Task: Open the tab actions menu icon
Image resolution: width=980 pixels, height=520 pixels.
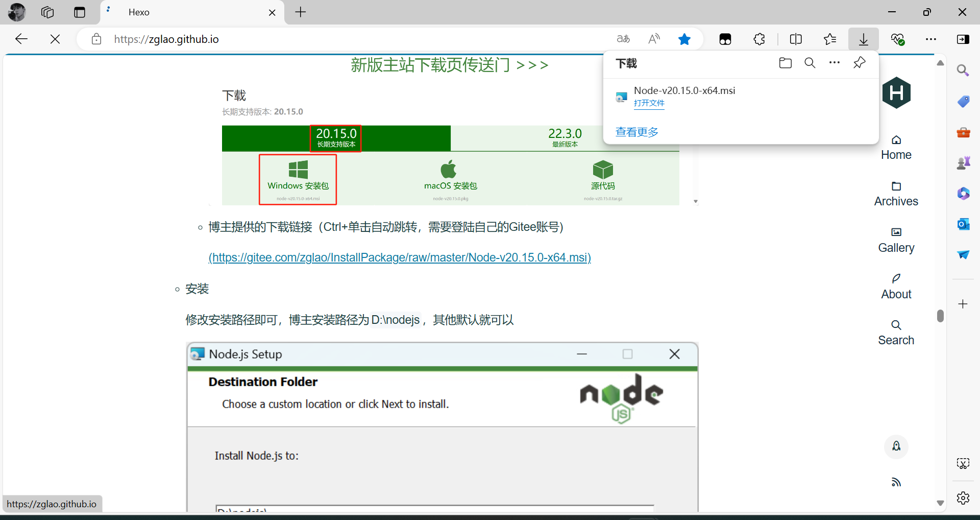Action: [80, 12]
